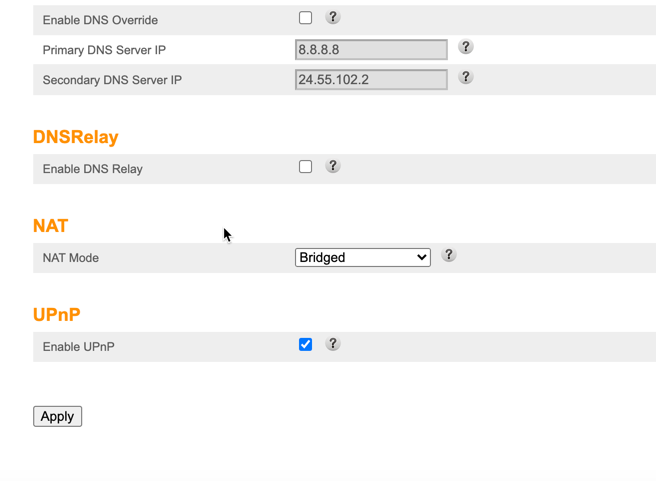The height and width of the screenshot is (481, 656).
Task: Tick the Enable DNS Relay checkbox
Action: (305, 167)
